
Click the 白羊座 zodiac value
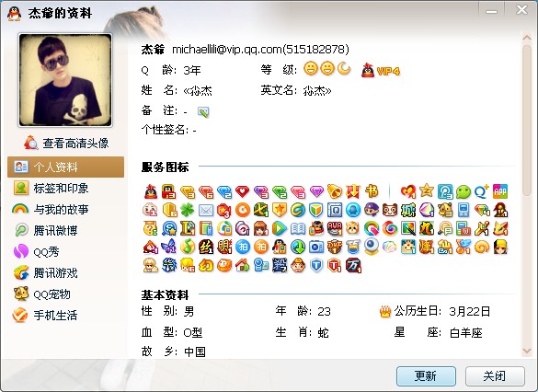[x=466, y=332]
